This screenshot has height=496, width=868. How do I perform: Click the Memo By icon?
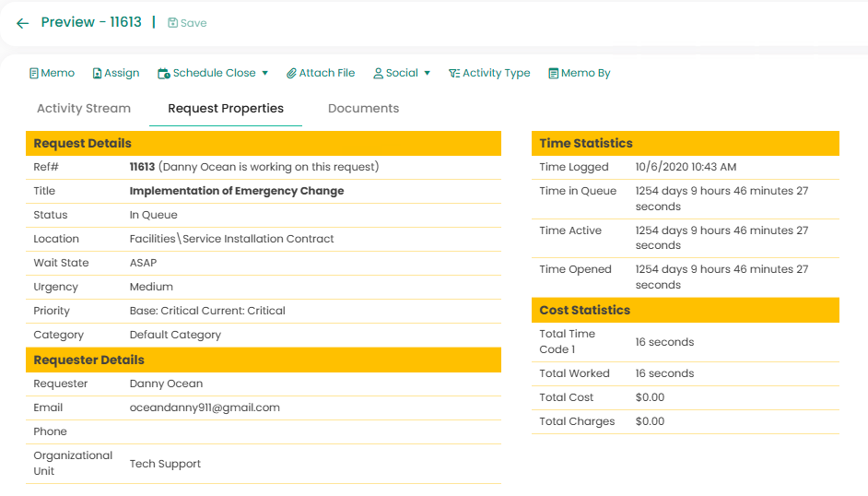click(x=553, y=74)
